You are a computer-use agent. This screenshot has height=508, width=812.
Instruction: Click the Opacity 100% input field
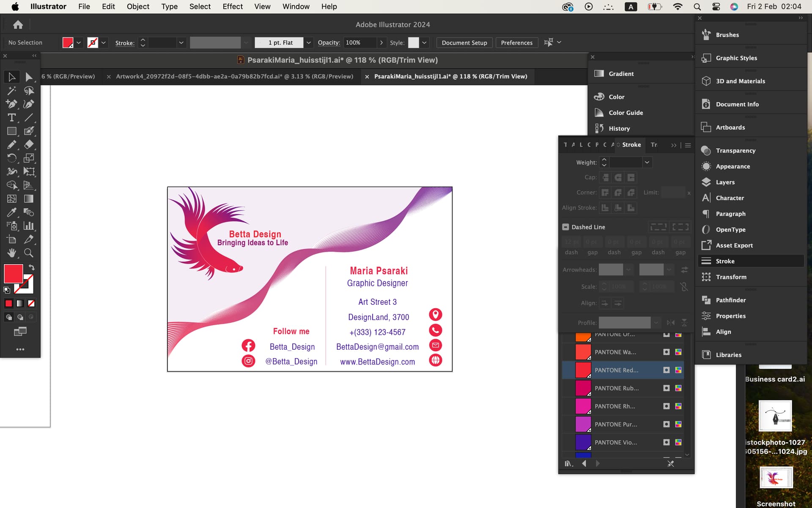pyautogui.click(x=359, y=43)
